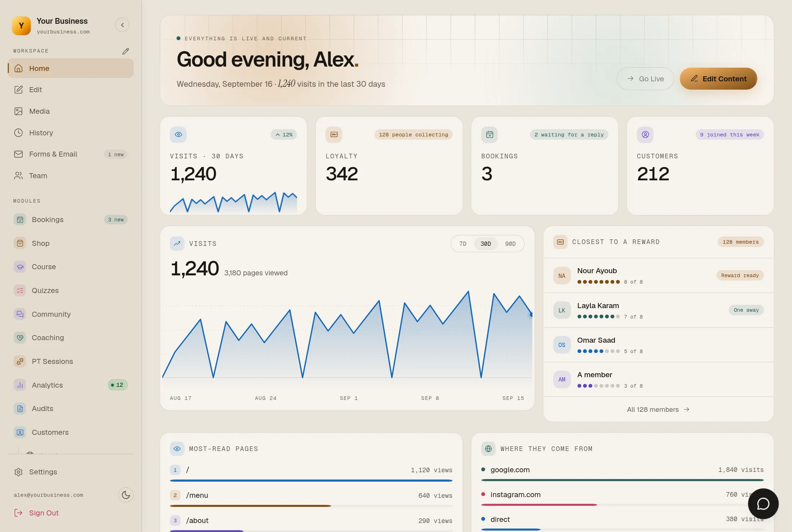Click the Loyalty card icon
The height and width of the screenshot is (532, 792).
(x=334, y=135)
